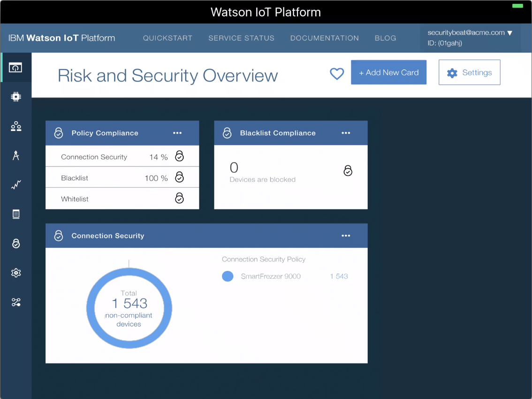
Task: Open the Members people icon in sidebar
Action: 15,126
